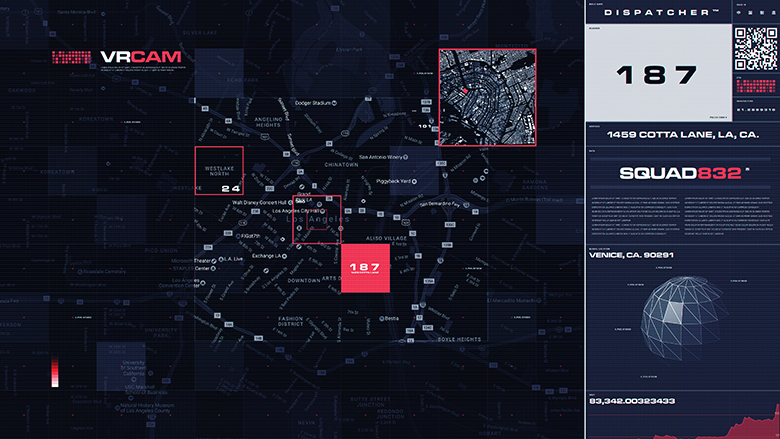The width and height of the screenshot is (780, 439).
Task: Select the red 187 incident tile
Action: (x=364, y=268)
